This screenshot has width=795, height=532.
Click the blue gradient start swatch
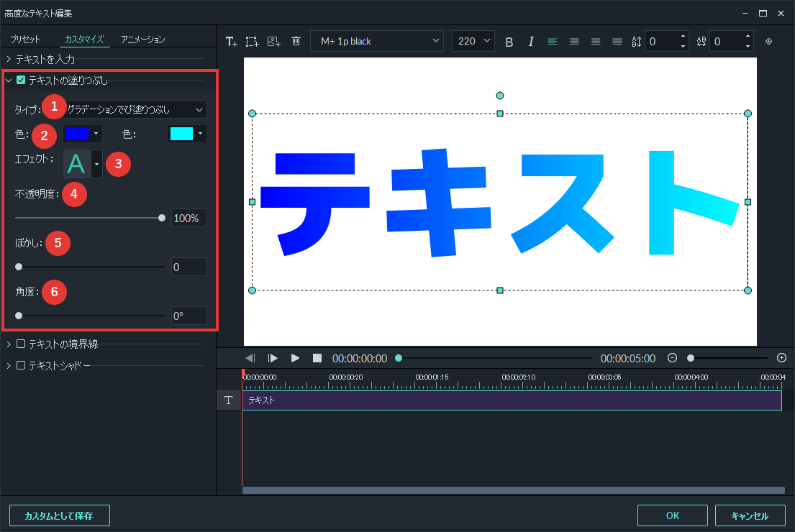(77, 134)
